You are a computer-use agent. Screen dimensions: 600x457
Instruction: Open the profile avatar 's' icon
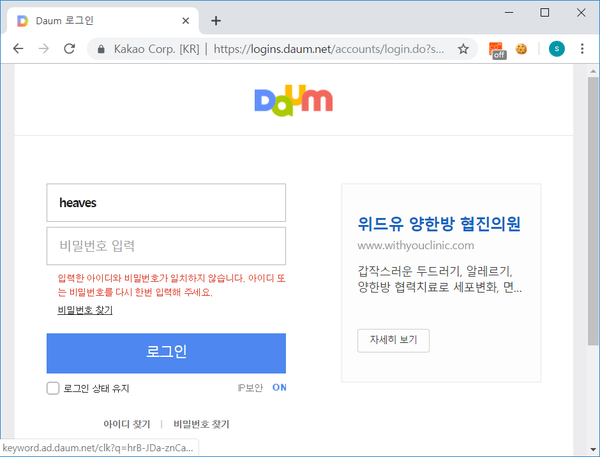point(557,49)
